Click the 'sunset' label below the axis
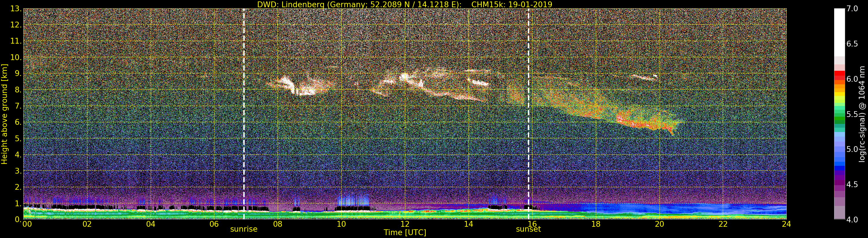 [x=528, y=229]
